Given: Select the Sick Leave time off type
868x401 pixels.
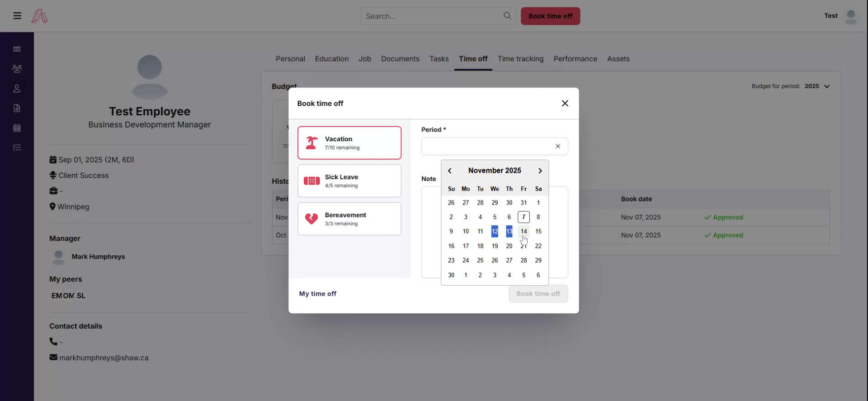Looking at the screenshot, I should click(349, 181).
